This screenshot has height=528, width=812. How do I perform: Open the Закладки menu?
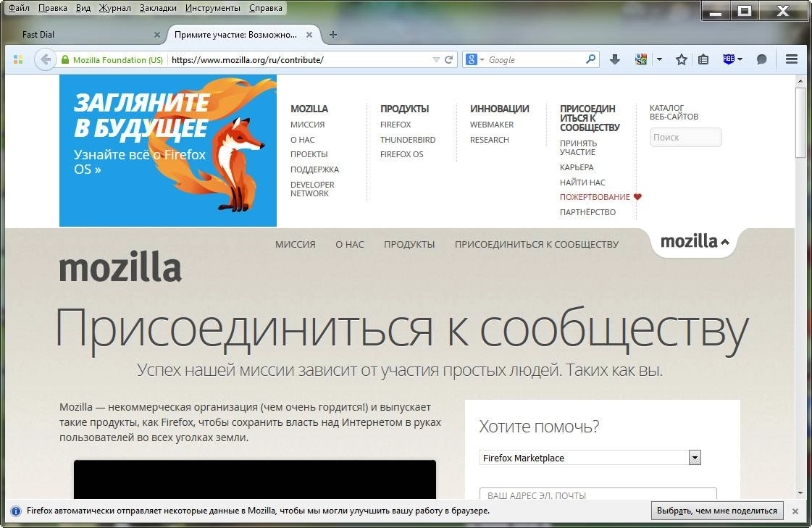[x=158, y=8]
